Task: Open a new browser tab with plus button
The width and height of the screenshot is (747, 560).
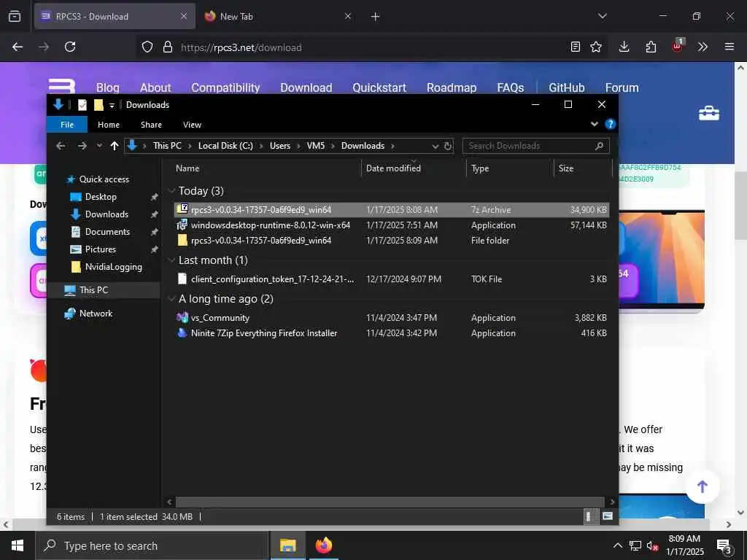Action: pyautogui.click(x=376, y=17)
